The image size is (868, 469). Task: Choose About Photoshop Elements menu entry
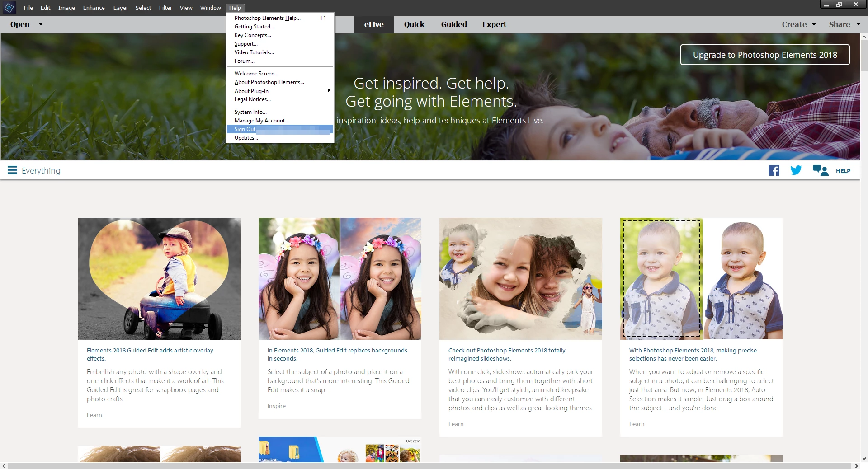pyautogui.click(x=280, y=82)
